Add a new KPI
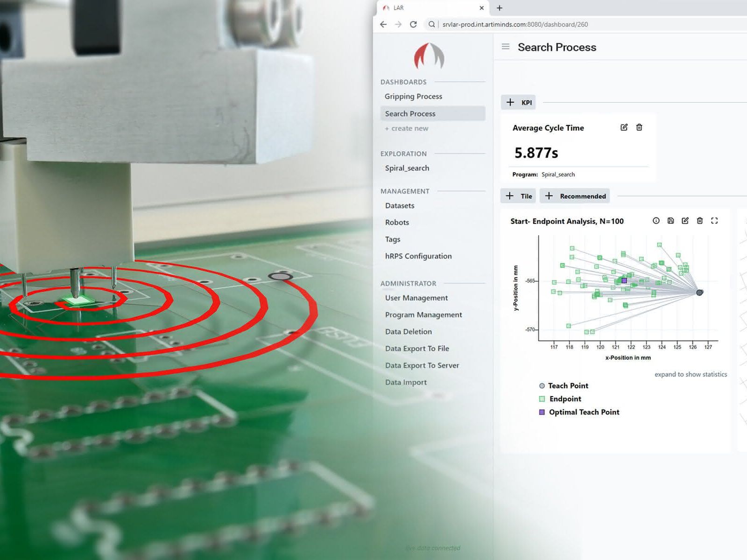Image resolution: width=747 pixels, height=560 pixels. (518, 102)
